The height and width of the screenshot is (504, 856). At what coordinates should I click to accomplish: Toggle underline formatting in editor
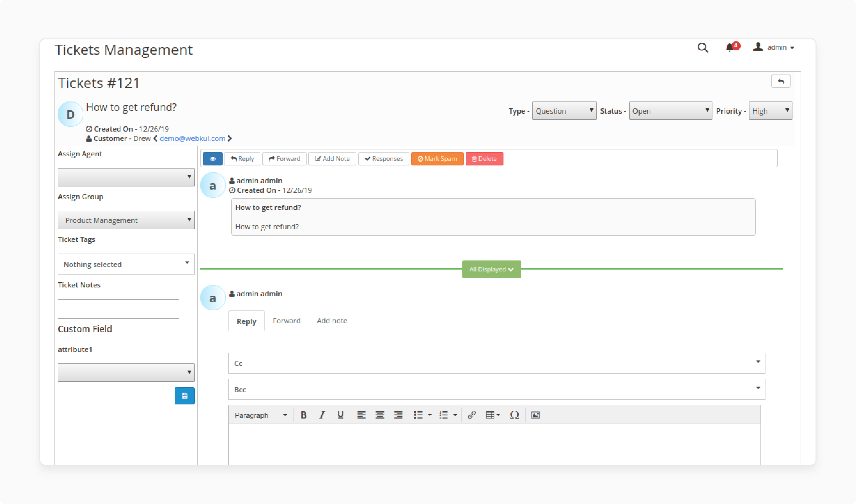point(340,415)
